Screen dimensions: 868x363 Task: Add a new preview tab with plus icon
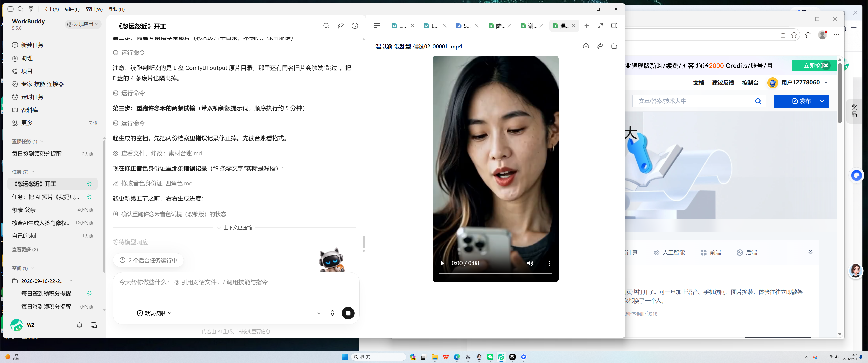pyautogui.click(x=587, y=26)
